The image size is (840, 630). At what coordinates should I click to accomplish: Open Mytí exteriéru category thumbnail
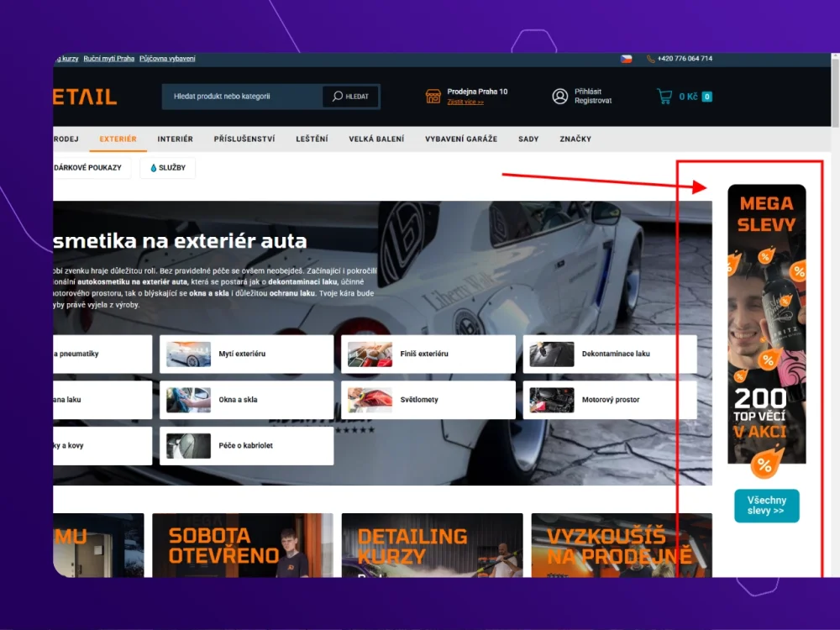pos(188,354)
